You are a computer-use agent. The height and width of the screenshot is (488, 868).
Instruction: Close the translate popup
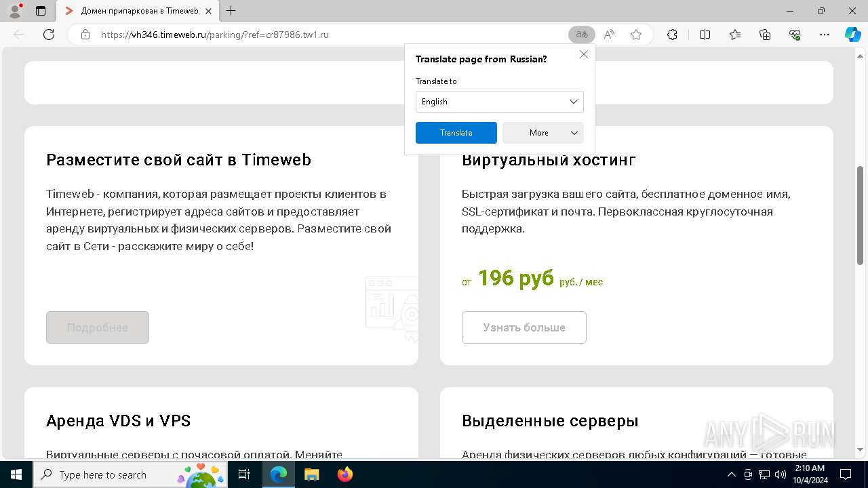click(x=584, y=54)
